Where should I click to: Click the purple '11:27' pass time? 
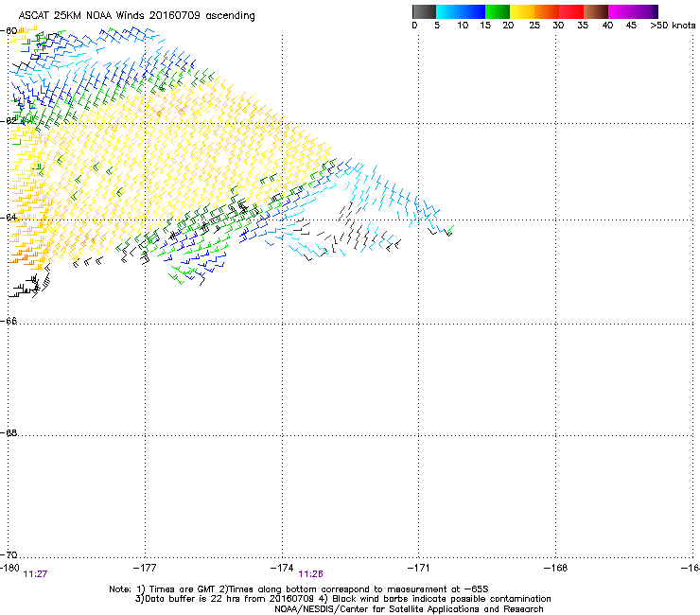35,574
